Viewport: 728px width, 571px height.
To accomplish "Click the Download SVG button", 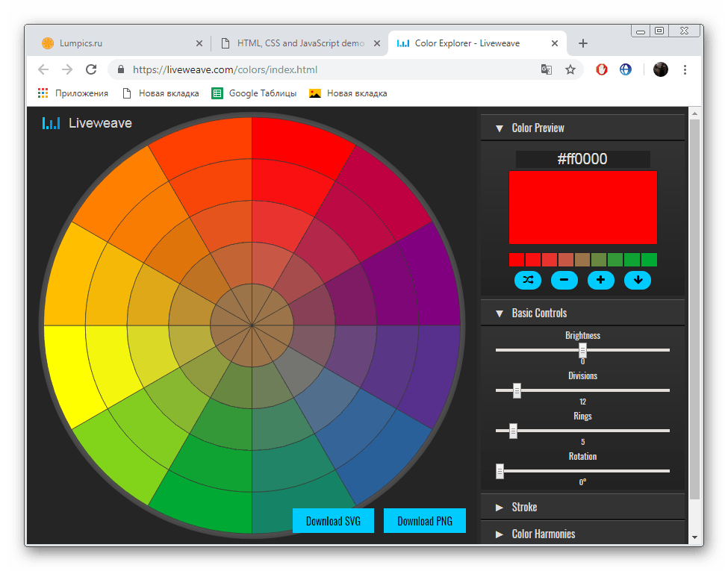I will (333, 521).
